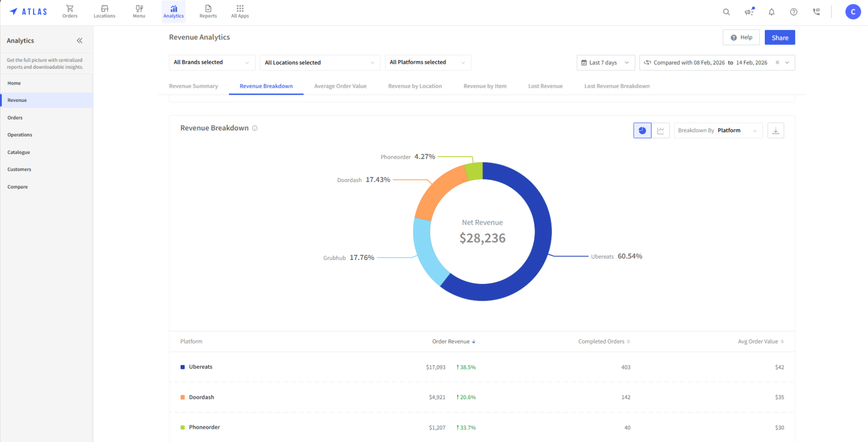The width and height of the screenshot is (868, 442).
Task: Expand the Compared with date range dropdown
Action: (787, 62)
